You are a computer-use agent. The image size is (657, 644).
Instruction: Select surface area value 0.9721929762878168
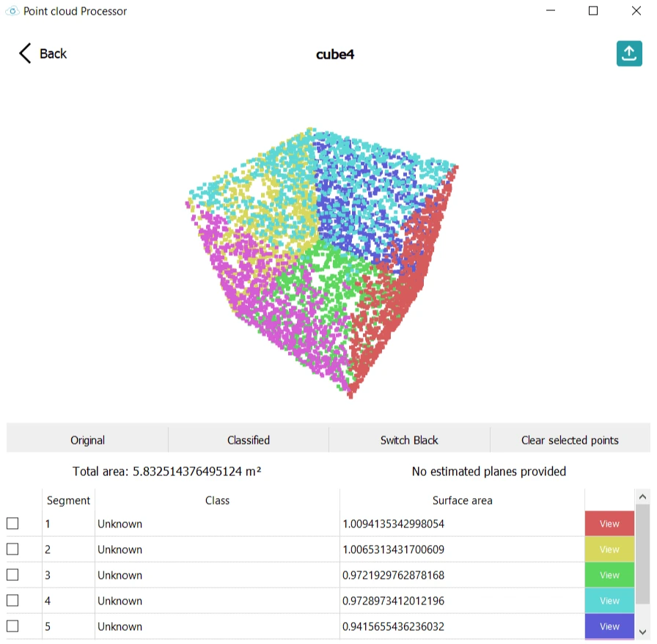click(x=393, y=575)
